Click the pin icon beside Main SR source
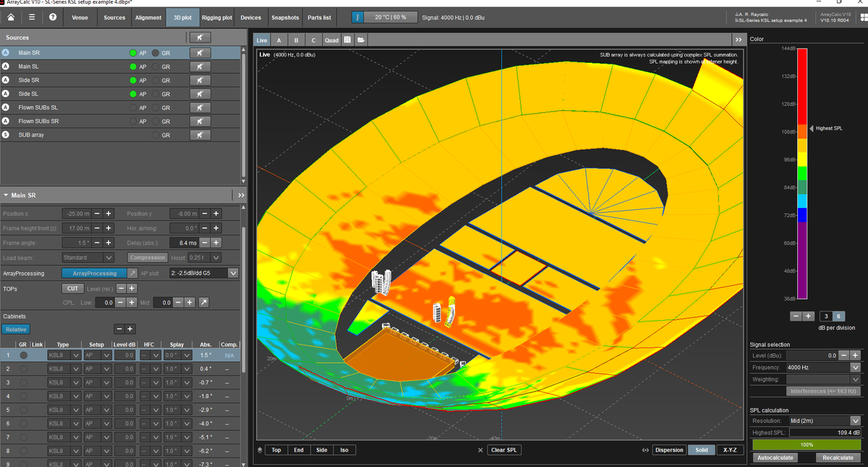 coord(200,52)
